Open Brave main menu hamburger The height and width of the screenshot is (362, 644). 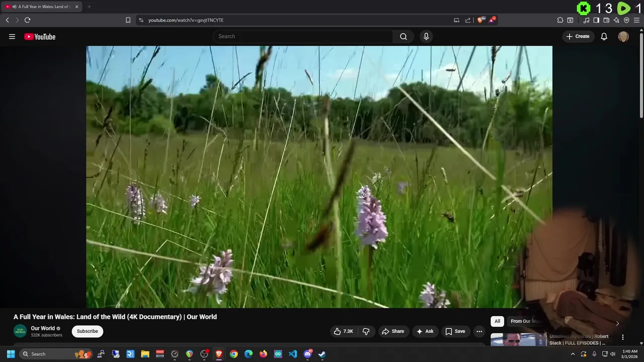(636, 20)
